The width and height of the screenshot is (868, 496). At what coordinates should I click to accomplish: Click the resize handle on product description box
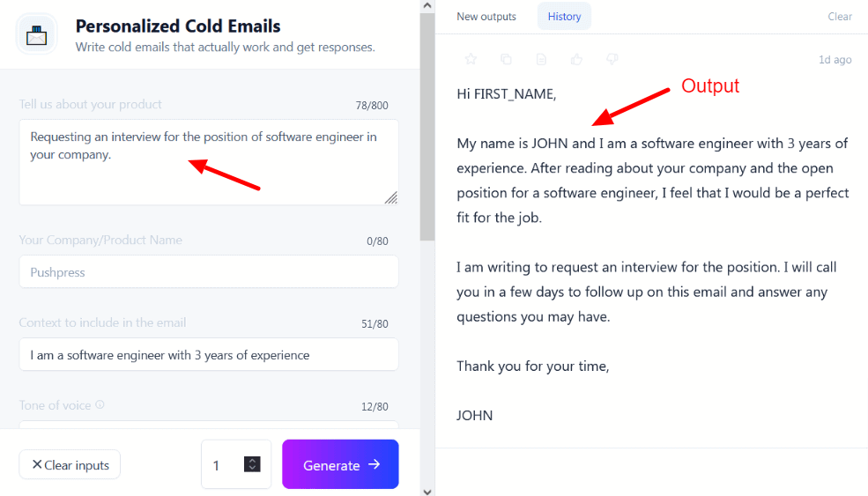pyautogui.click(x=390, y=197)
